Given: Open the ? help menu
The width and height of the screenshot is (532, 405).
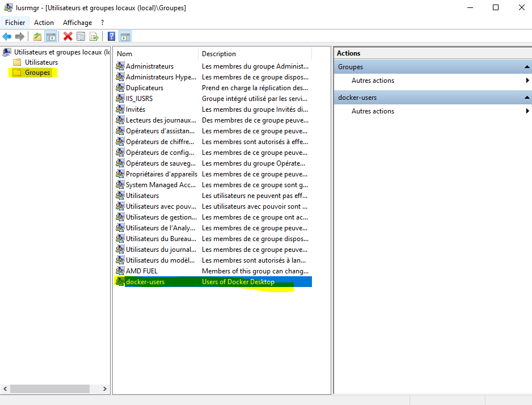Looking at the screenshot, I should tap(102, 22).
